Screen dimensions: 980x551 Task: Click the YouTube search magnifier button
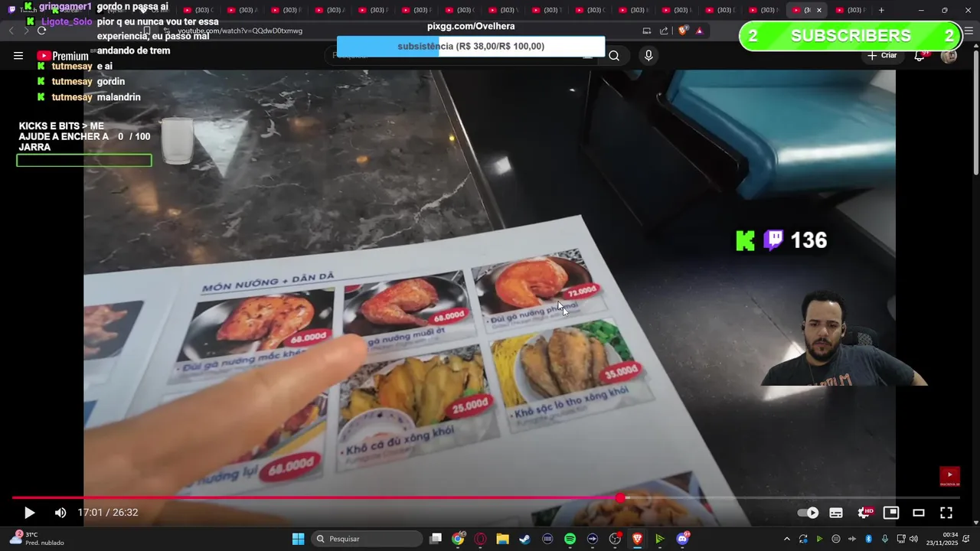(x=614, y=55)
